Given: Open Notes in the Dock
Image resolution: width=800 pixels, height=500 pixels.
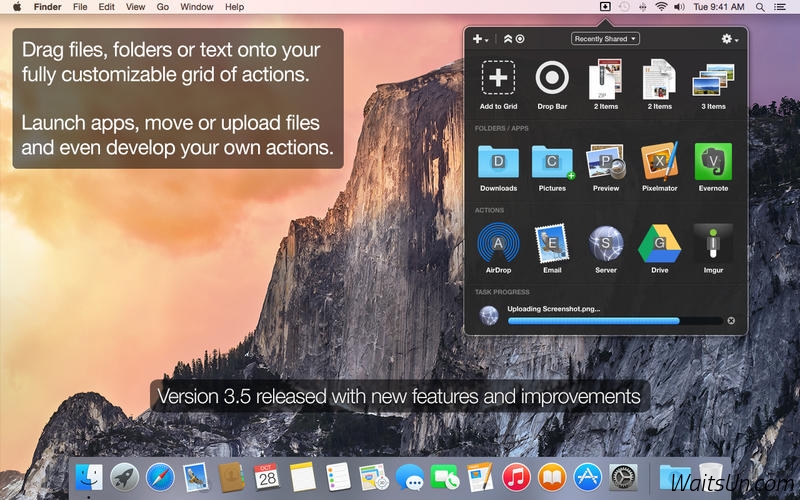Looking at the screenshot, I should click(x=303, y=478).
